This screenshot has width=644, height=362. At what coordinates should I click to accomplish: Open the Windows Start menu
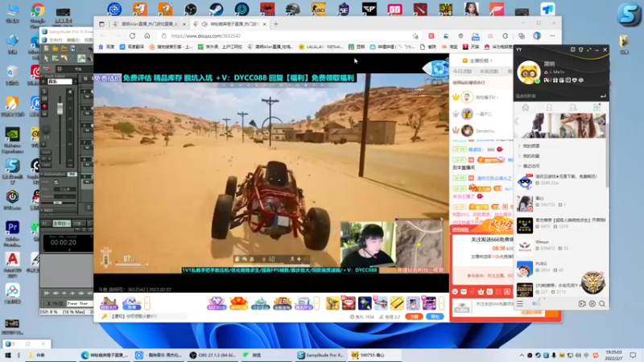click(8, 355)
